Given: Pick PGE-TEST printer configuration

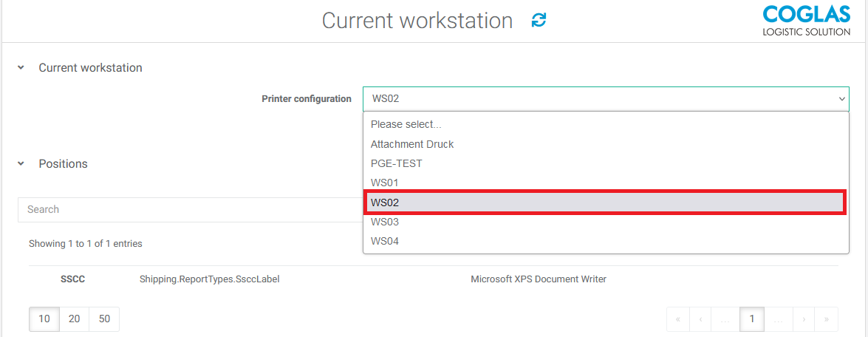Looking at the screenshot, I should coord(396,163).
